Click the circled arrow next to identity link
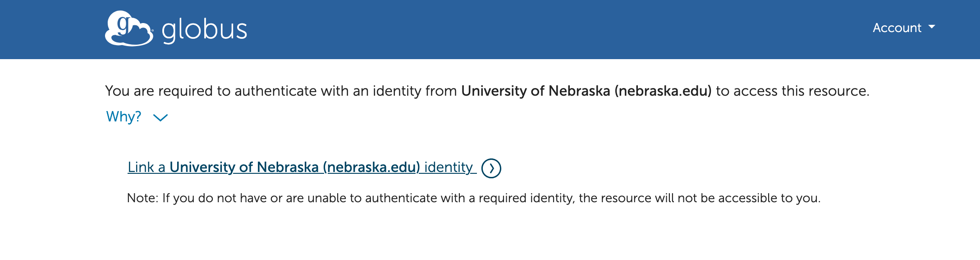The height and width of the screenshot is (260, 980). click(491, 168)
